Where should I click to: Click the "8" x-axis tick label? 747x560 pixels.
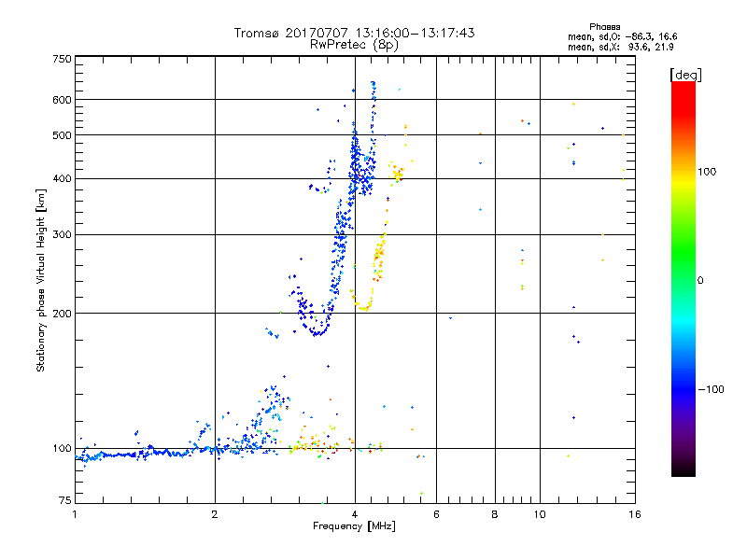[x=495, y=514]
